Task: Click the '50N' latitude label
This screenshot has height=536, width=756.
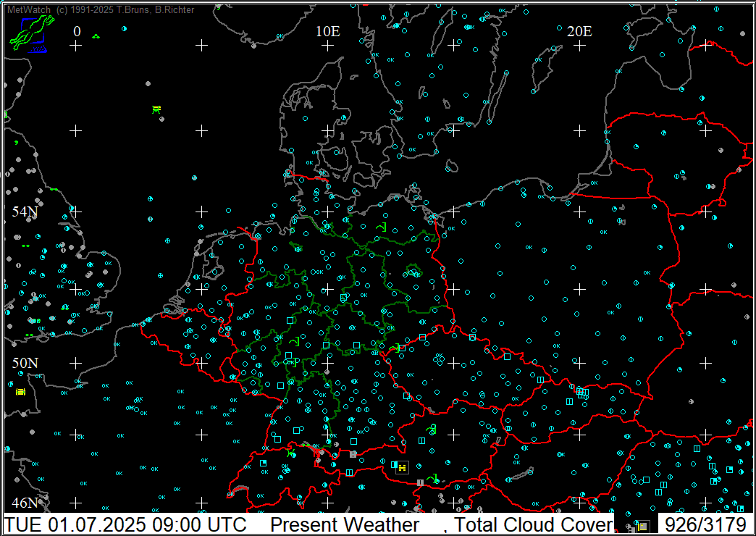Action: [25, 363]
